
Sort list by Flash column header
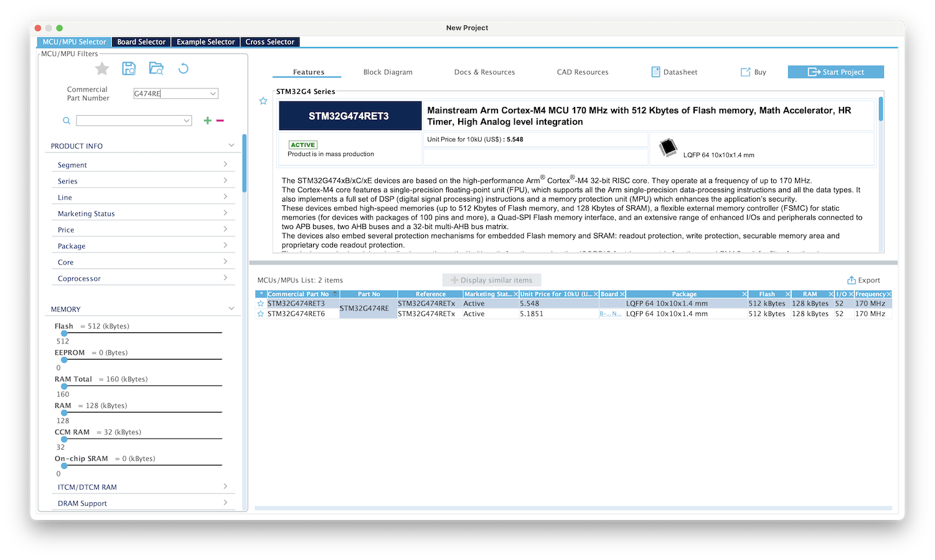tap(767, 294)
